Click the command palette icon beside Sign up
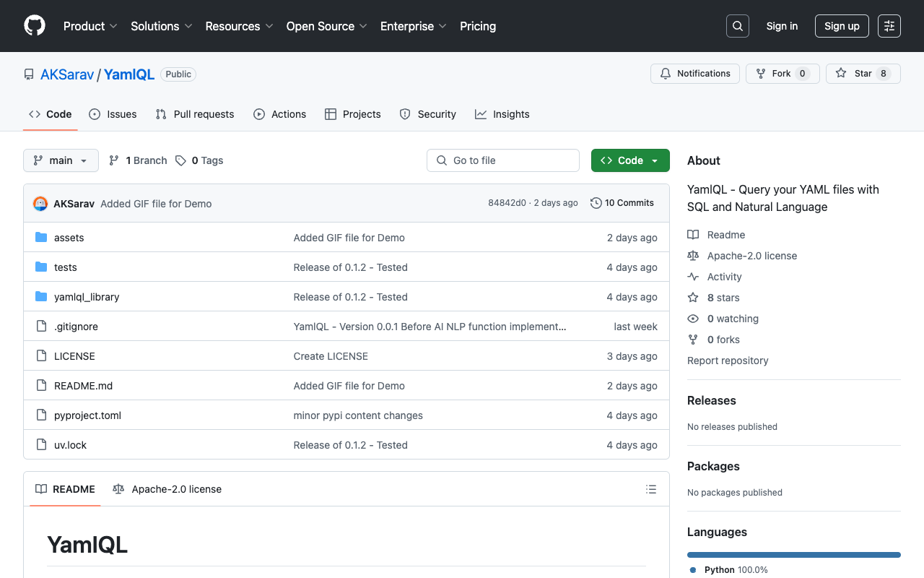 tap(889, 26)
